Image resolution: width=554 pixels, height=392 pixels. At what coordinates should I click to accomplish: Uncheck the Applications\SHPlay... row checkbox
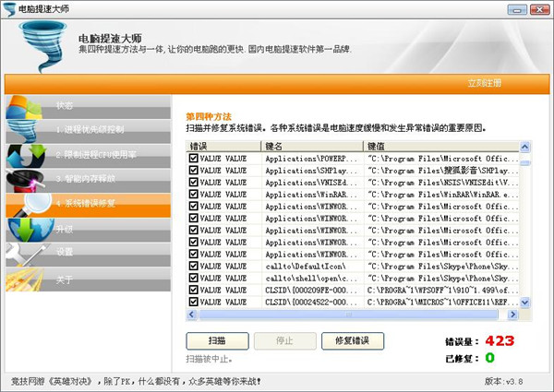(193, 170)
